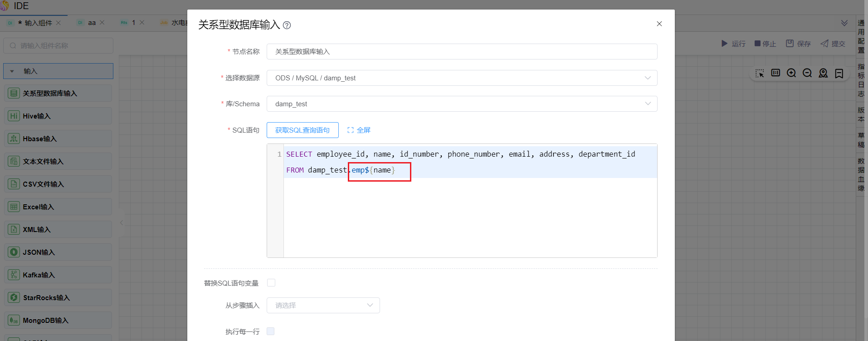The width and height of the screenshot is (868, 341).
Task: Open the 库/Schema dropdown
Action: 462,104
